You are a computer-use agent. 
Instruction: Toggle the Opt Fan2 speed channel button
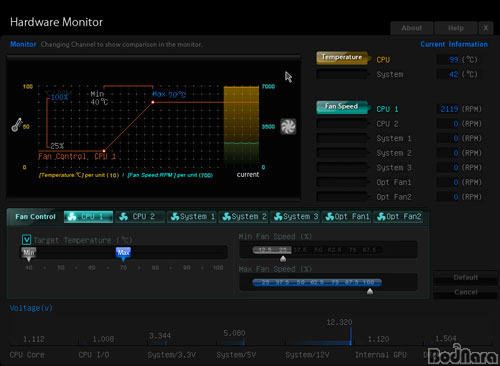pyautogui.click(x=342, y=197)
